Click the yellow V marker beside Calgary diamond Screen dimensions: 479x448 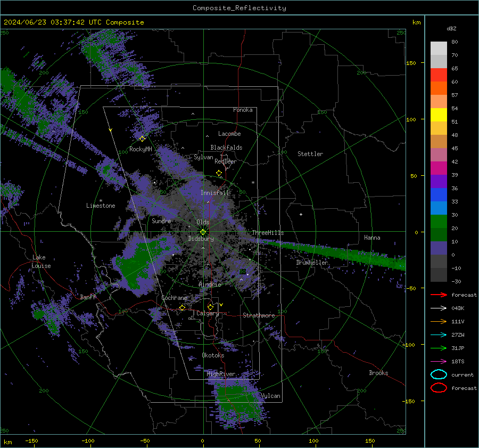click(x=221, y=305)
